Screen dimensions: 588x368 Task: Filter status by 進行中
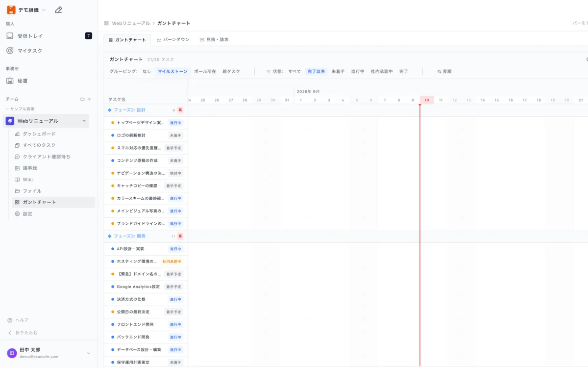click(358, 71)
